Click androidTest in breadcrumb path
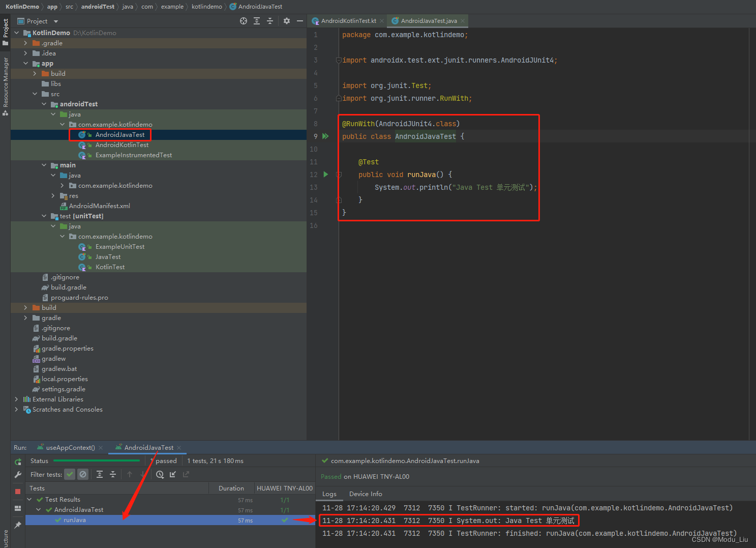 click(x=98, y=7)
